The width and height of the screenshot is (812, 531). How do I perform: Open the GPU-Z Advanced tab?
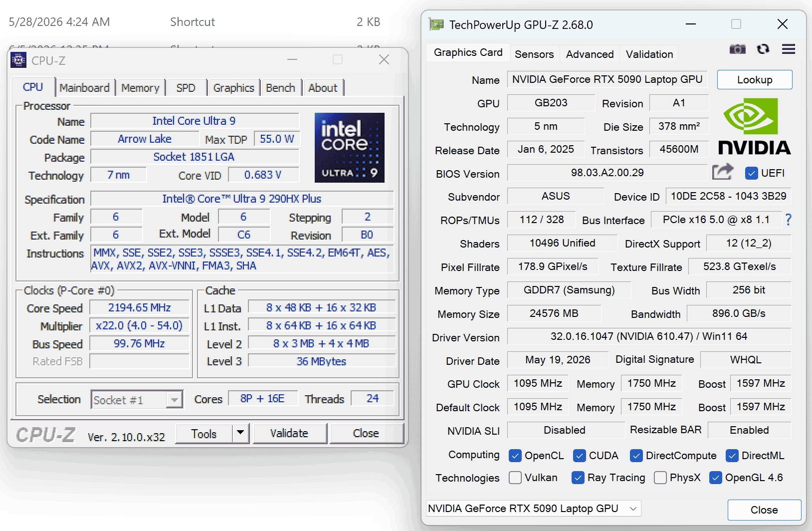pos(590,54)
